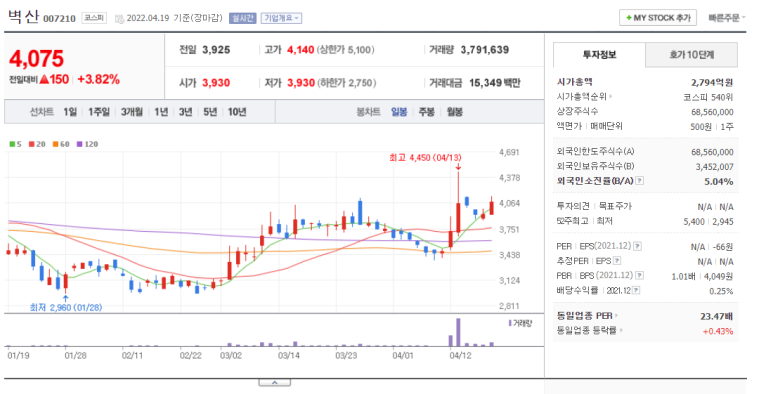Click the 액면가 value 500원 1주

(x=712, y=127)
